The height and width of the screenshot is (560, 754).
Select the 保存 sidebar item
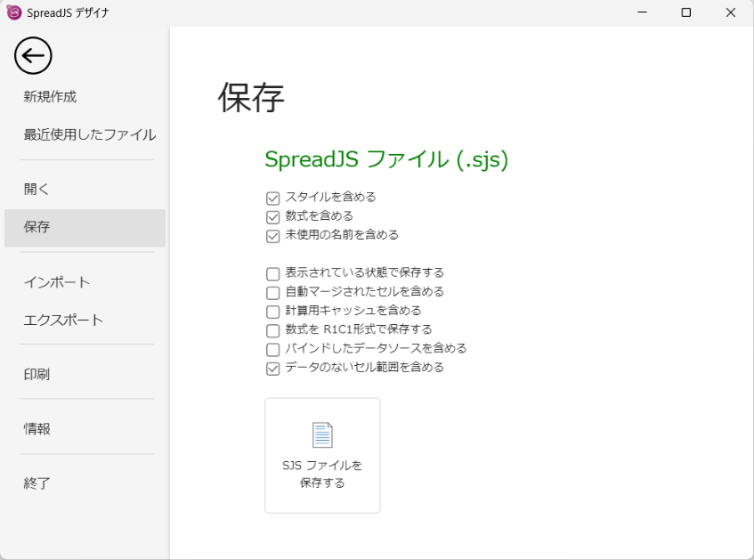click(x=85, y=228)
